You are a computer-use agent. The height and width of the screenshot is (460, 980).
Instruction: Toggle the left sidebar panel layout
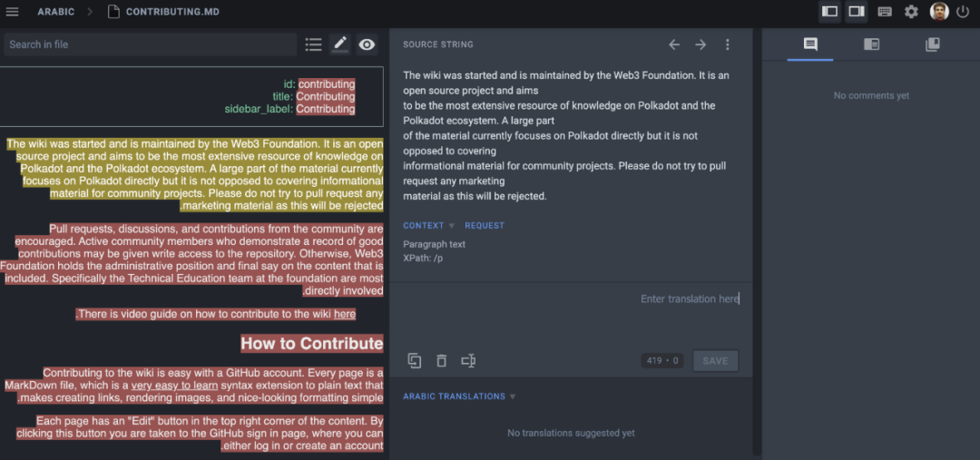[x=829, y=11]
